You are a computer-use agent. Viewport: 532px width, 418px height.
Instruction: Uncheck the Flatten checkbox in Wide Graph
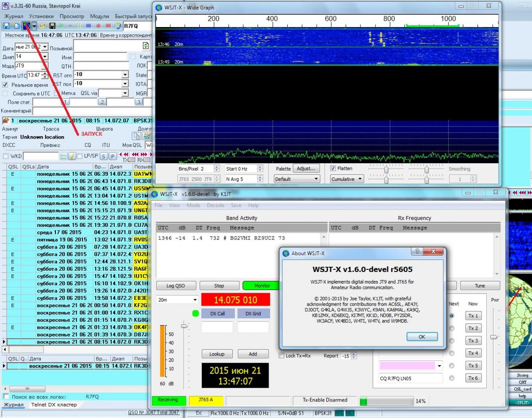333,169
